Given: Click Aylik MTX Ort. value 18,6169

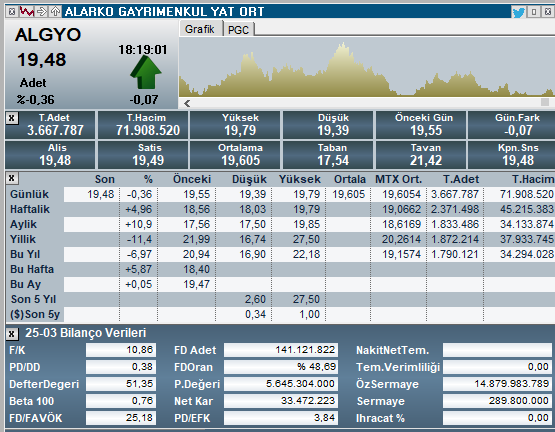Looking at the screenshot, I should tap(401, 224).
